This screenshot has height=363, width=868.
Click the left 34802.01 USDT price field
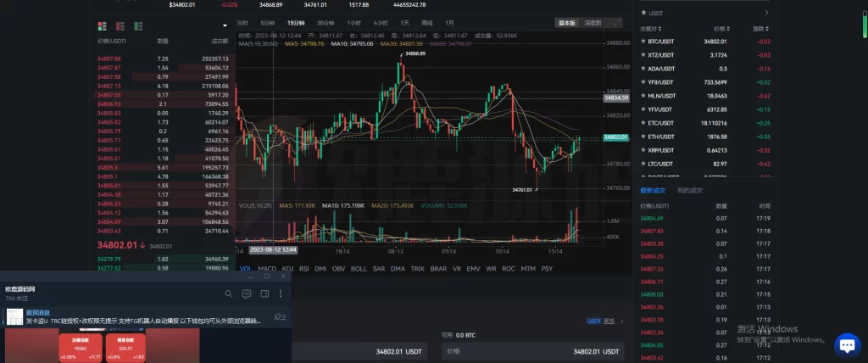(x=359, y=351)
